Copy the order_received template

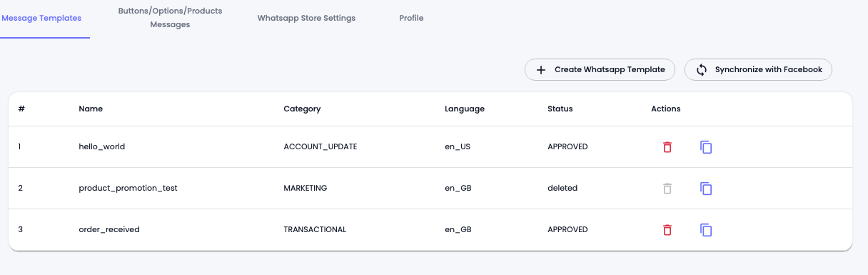coord(706,230)
